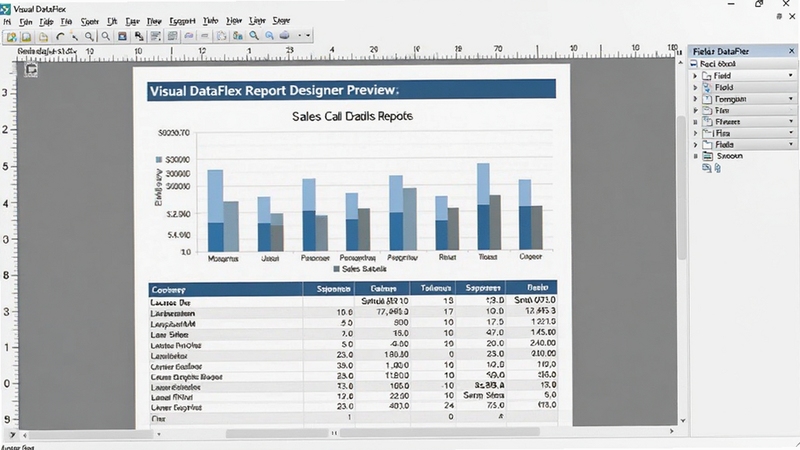Click the teal chart icon left of the blue magnifiers

click(x=238, y=36)
